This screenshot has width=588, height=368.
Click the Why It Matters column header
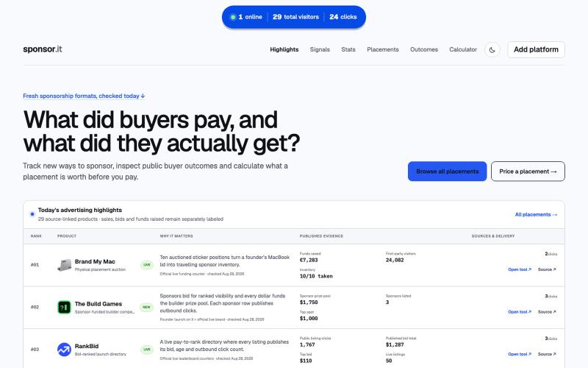[x=176, y=236]
